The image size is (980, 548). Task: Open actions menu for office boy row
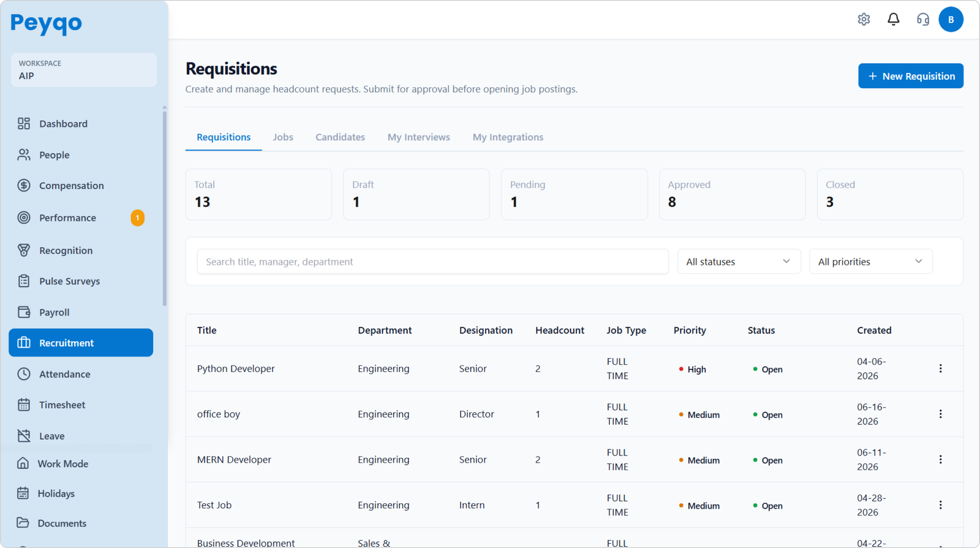[x=941, y=414]
